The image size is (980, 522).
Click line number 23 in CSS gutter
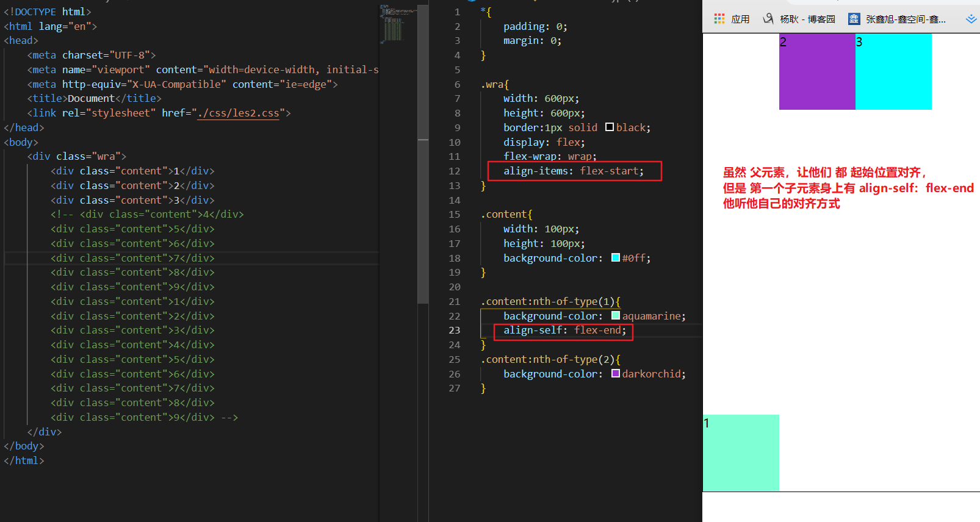455,331
